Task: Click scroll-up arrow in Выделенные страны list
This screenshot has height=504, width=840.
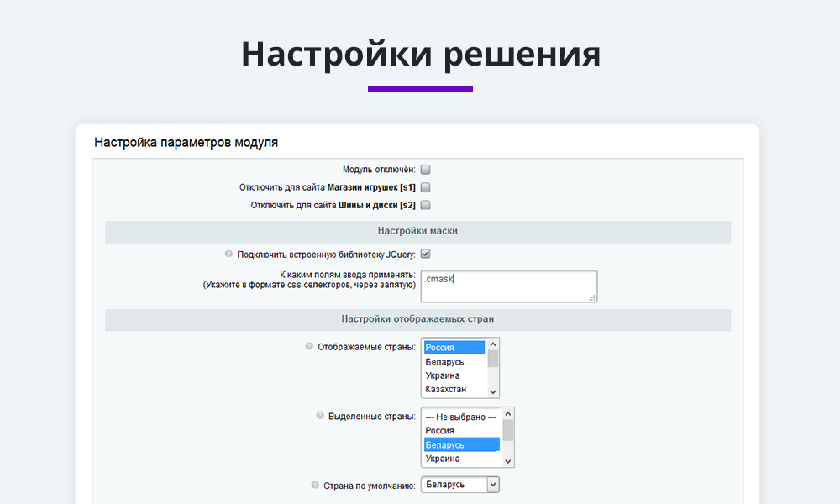Action: click(507, 414)
